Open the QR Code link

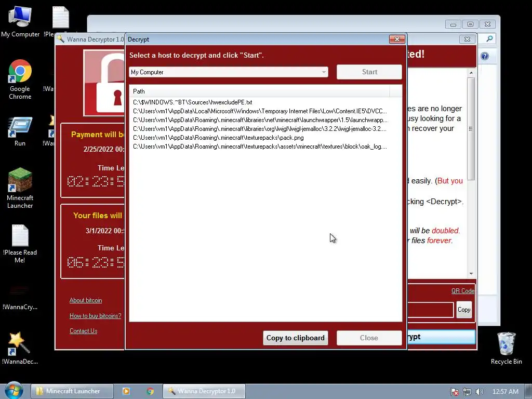pos(463,291)
